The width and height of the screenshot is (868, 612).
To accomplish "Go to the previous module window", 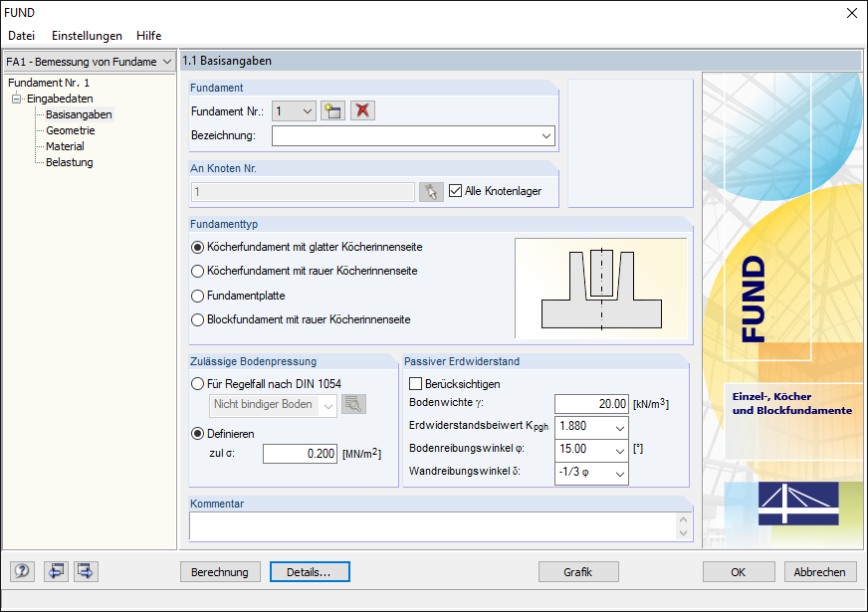I will pos(56,571).
